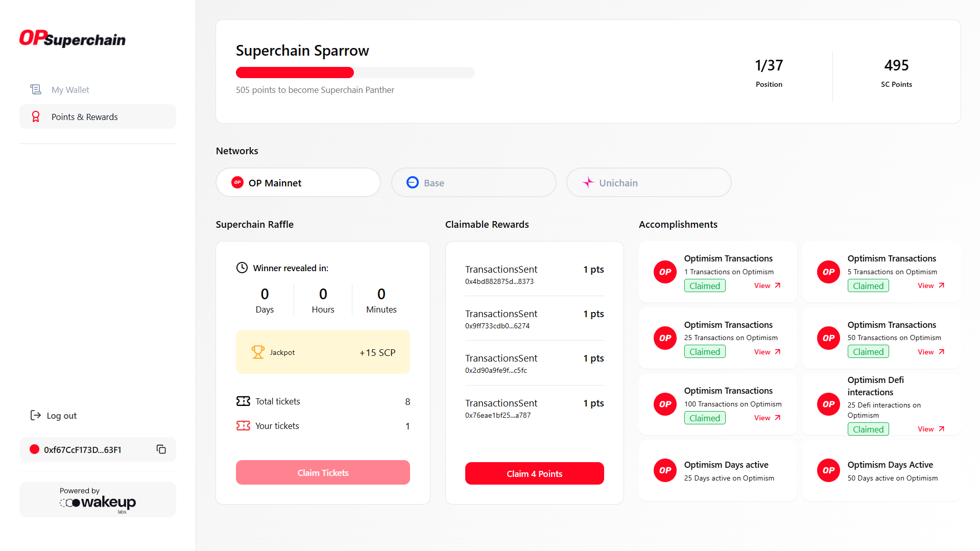Click the 0 Hours countdown value
The height and width of the screenshot is (551, 980).
(x=323, y=294)
